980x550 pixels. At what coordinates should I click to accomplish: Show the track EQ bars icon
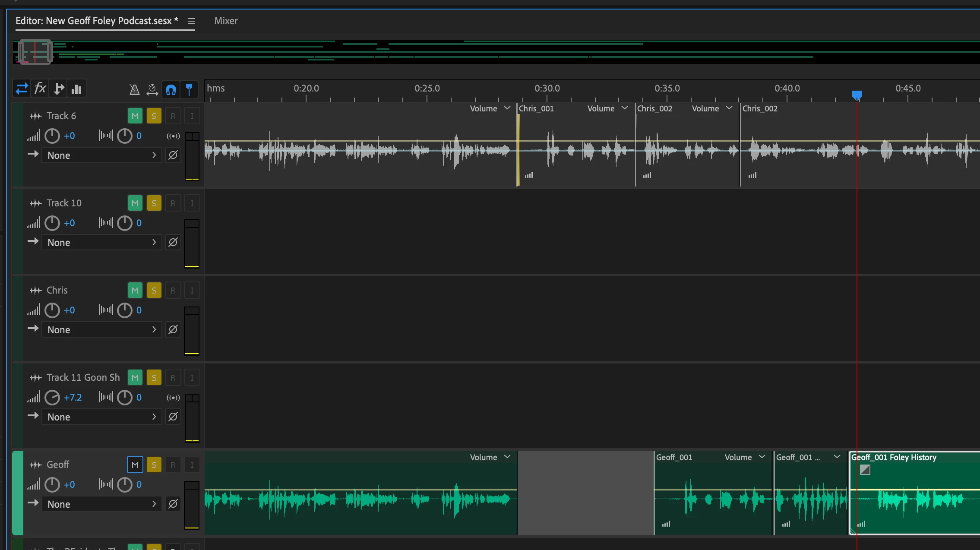click(x=77, y=89)
